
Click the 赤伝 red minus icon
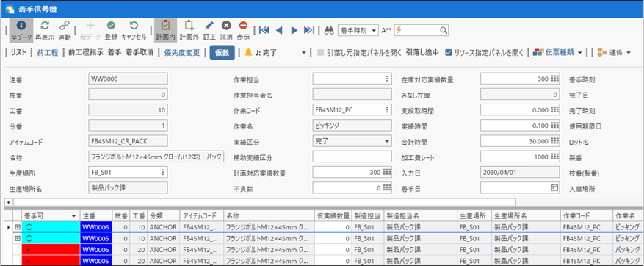pos(243,26)
